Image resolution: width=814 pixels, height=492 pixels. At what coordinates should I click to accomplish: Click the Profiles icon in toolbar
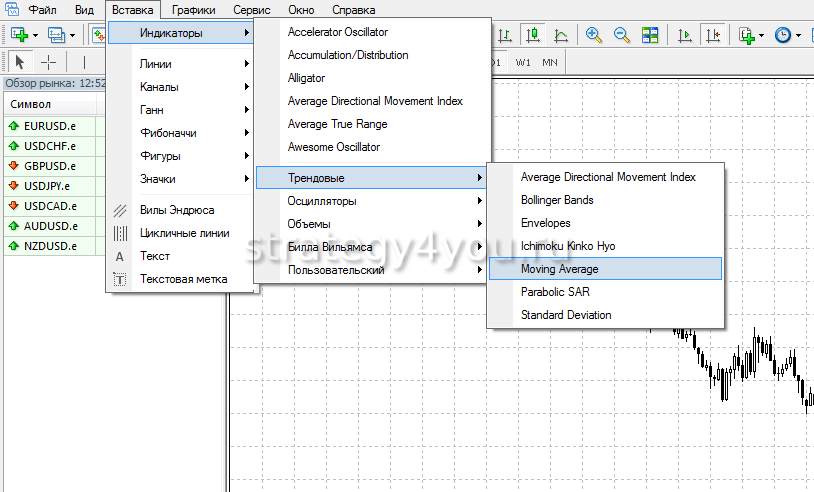click(x=56, y=34)
